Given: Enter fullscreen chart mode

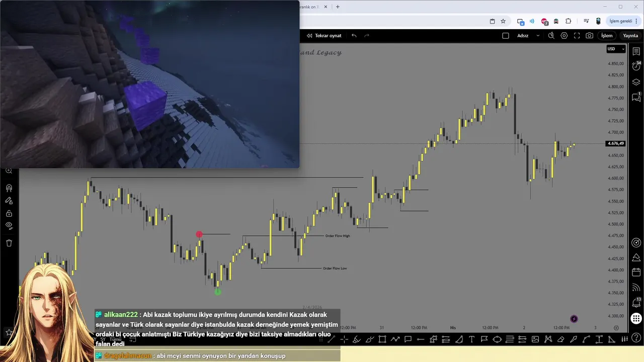Looking at the screenshot, I should pyautogui.click(x=577, y=36).
